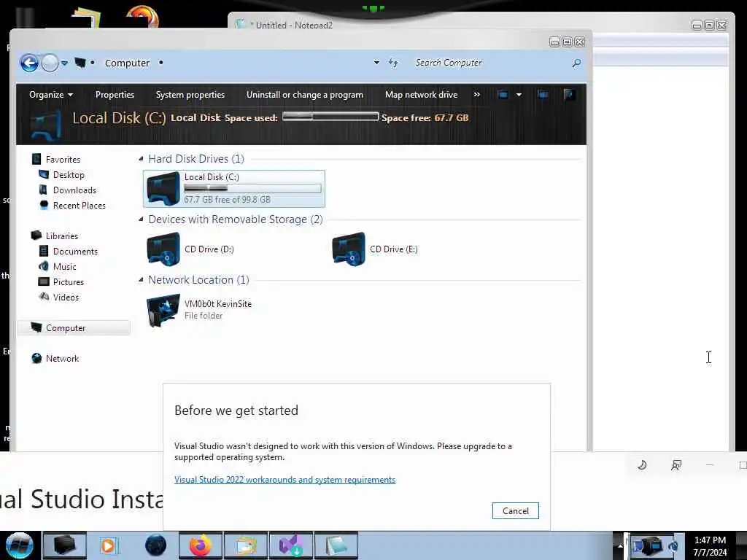
Task: Toggle the preview pane
Action: 543,95
